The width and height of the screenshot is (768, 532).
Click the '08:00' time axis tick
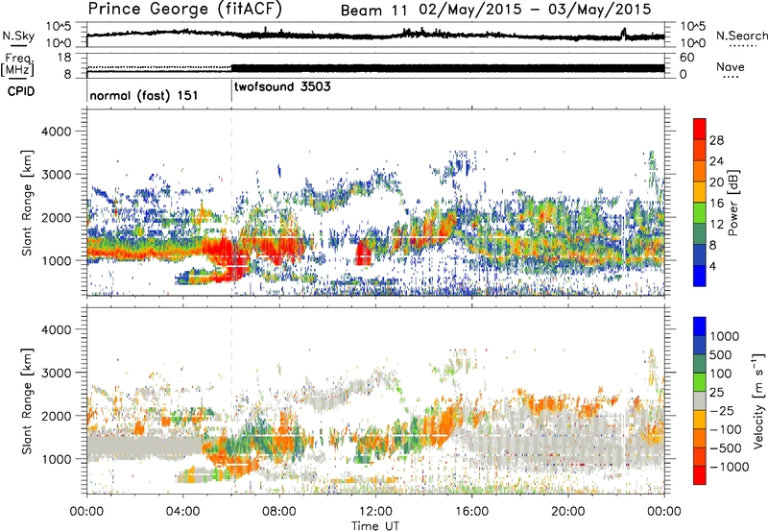[x=279, y=512]
